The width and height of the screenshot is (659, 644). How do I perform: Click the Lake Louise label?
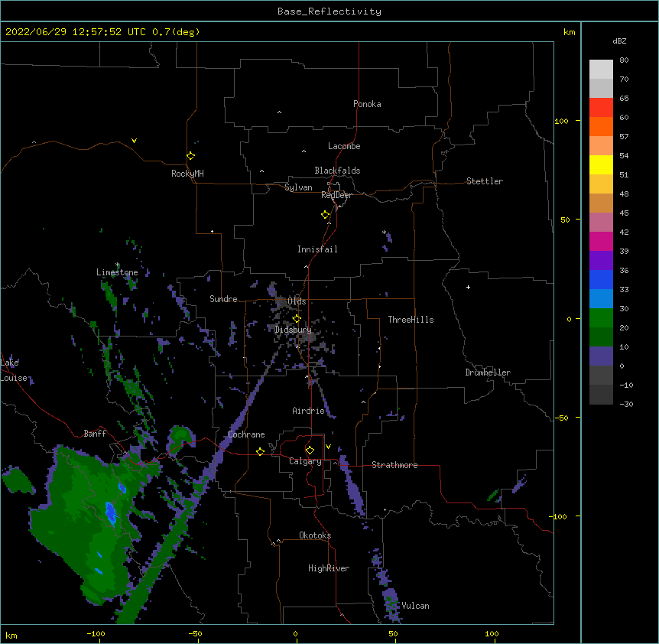[14, 370]
